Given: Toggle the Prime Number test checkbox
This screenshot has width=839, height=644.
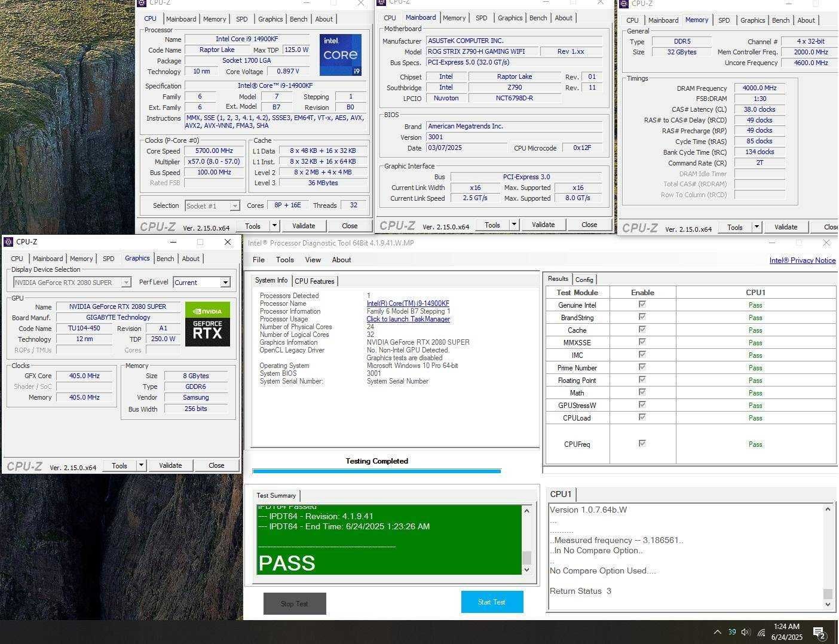Looking at the screenshot, I should coord(642,367).
